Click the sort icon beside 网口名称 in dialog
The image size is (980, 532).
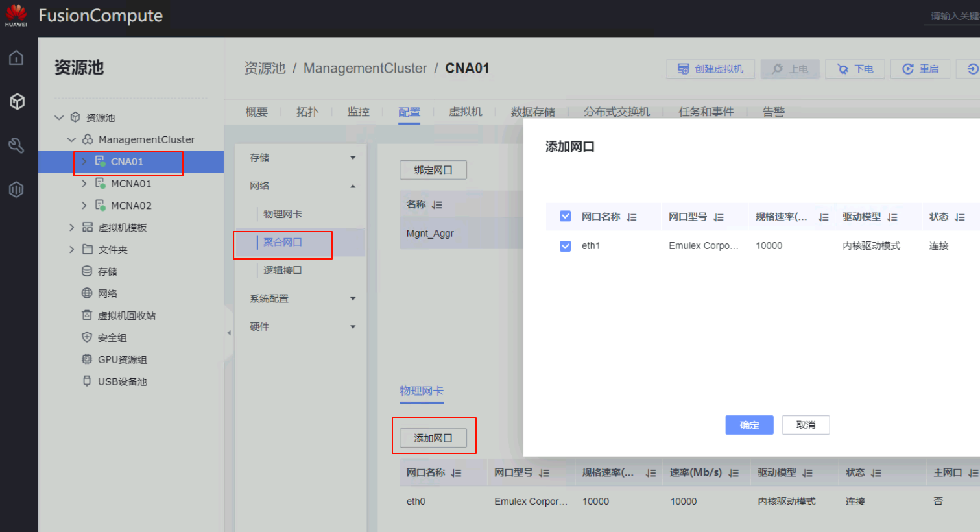click(632, 217)
